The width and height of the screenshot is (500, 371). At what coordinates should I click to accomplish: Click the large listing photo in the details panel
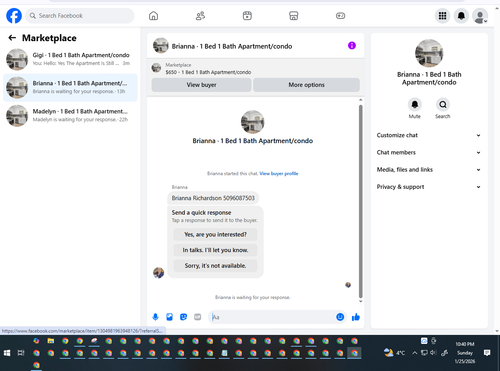(x=429, y=53)
